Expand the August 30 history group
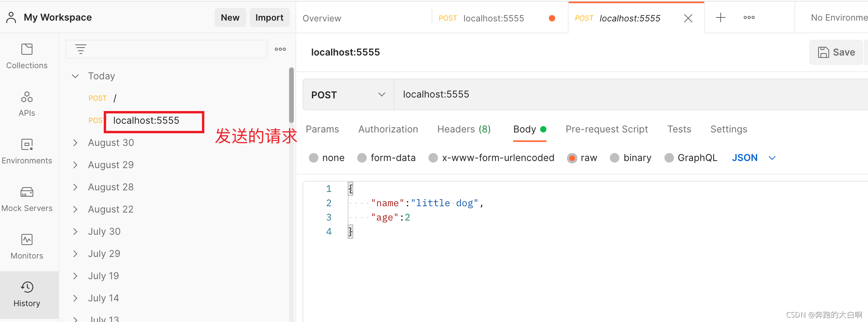This screenshot has width=868, height=322. (75, 142)
